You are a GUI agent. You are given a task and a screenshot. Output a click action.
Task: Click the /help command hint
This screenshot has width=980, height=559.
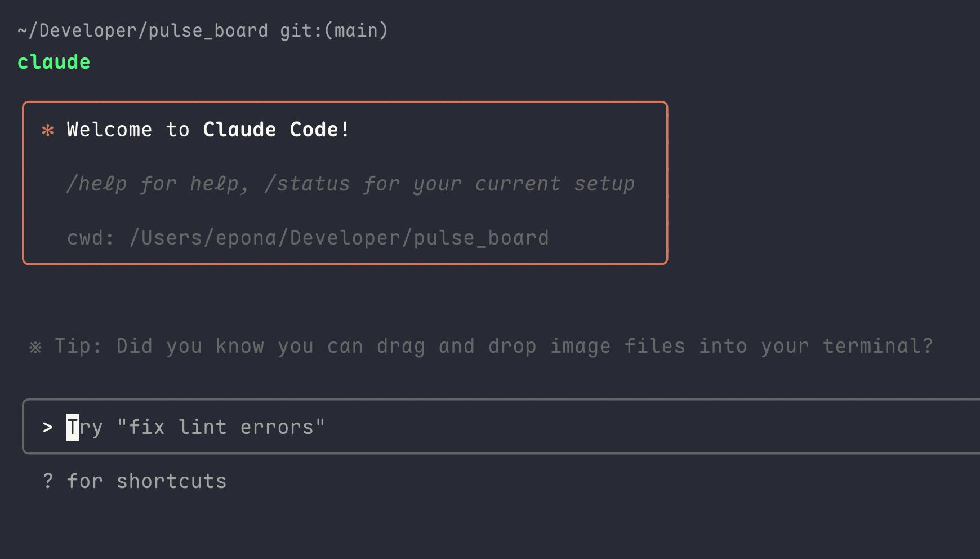pos(96,184)
